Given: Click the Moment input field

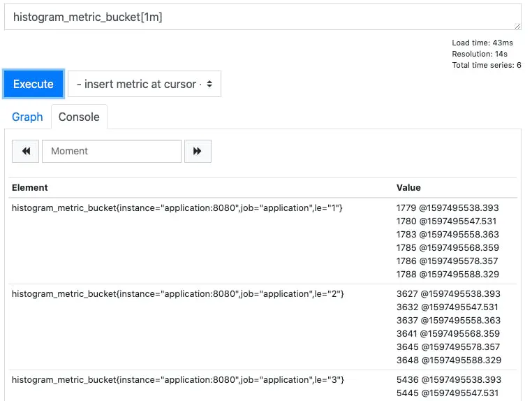Looking at the screenshot, I should tap(112, 151).
